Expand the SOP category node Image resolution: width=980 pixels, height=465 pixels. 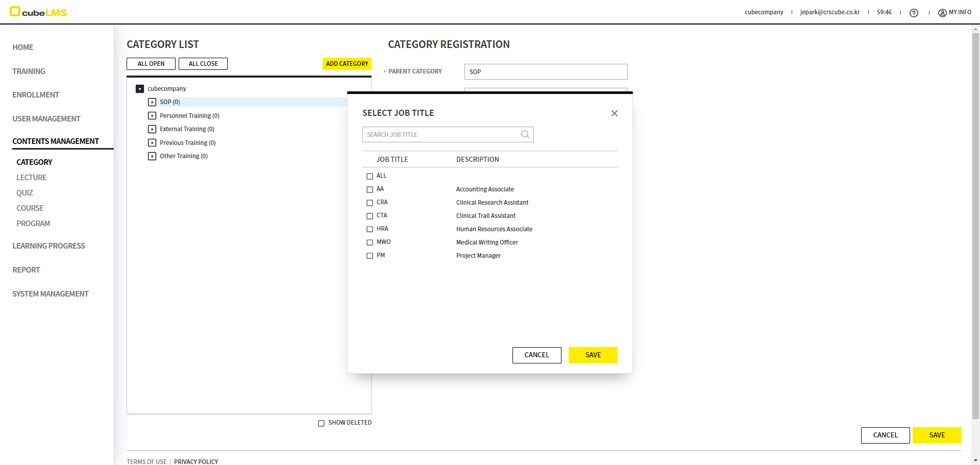point(152,102)
